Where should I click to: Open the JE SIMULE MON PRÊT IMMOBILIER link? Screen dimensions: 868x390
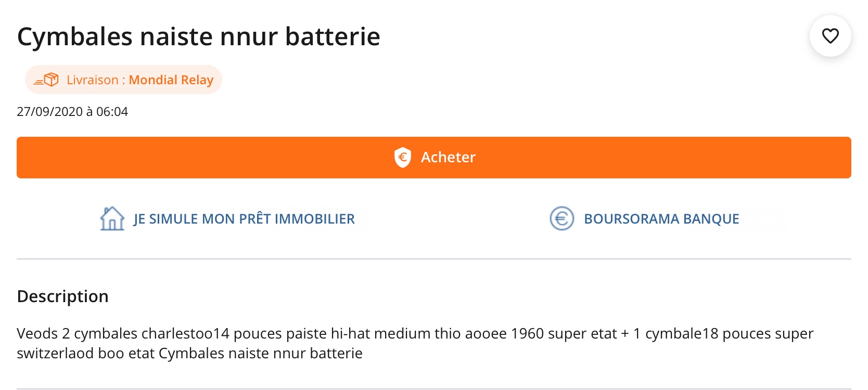(244, 219)
